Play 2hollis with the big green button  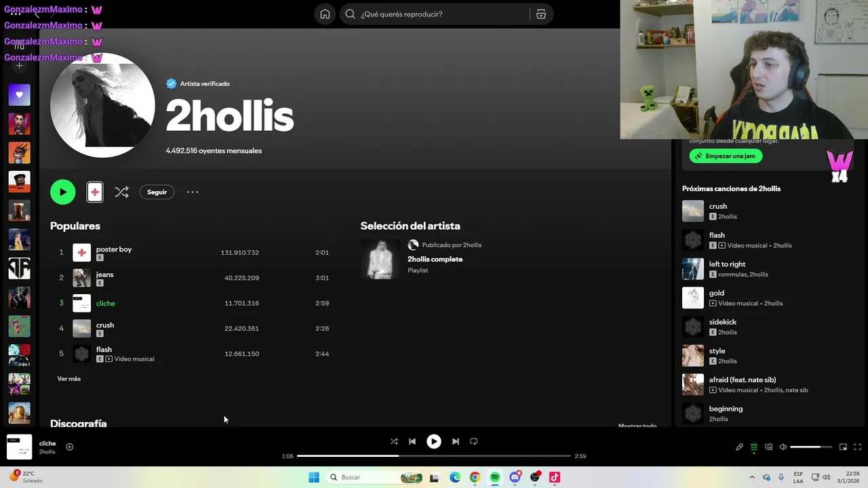click(x=62, y=192)
